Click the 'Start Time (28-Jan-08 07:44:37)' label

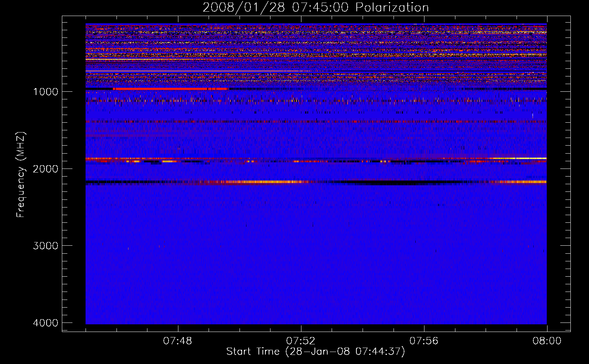pos(315,352)
